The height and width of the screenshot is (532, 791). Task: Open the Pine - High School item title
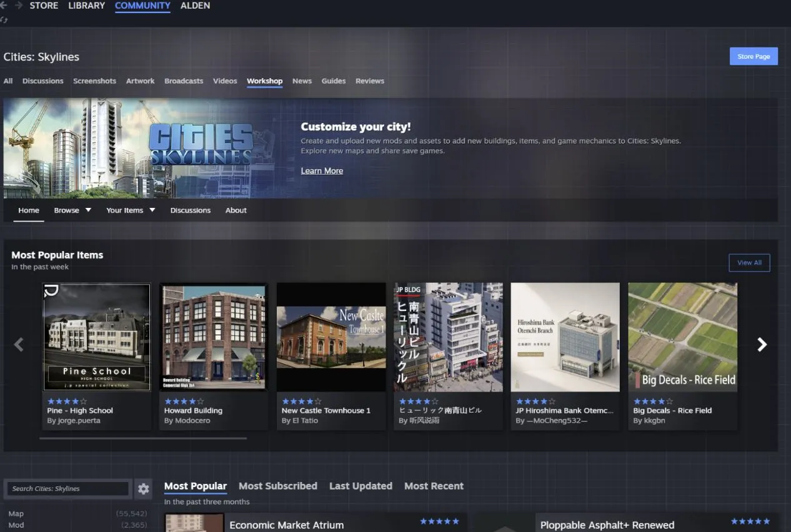[x=80, y=411]
